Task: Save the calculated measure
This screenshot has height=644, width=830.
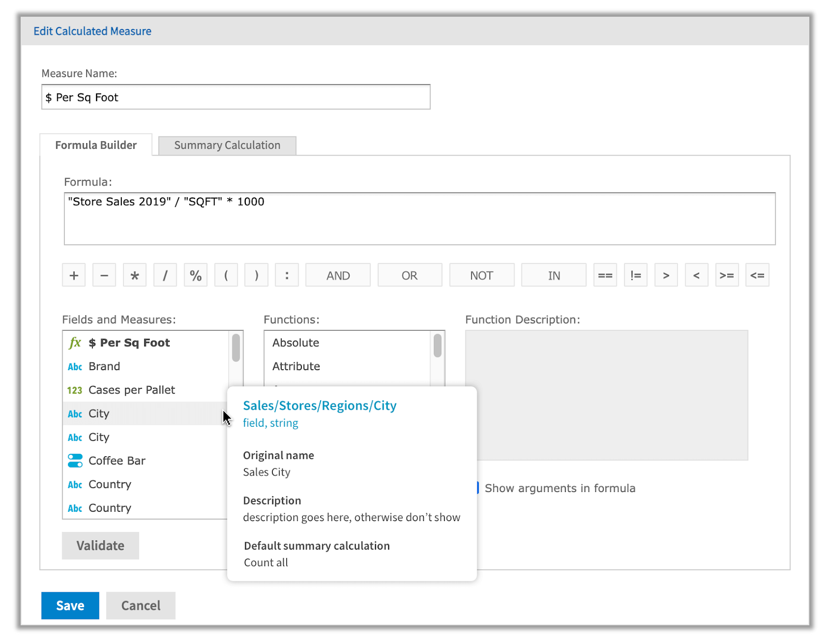Action: click(x=70, y=606)
